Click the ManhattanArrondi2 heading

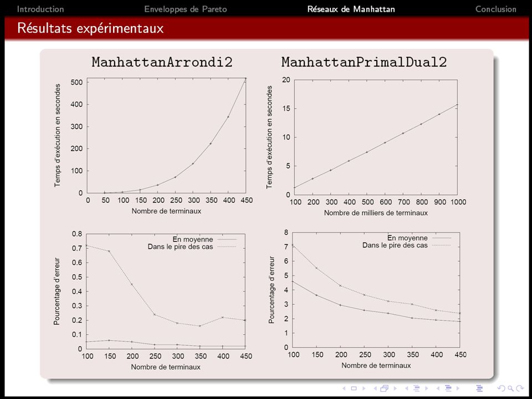[x=162, y=62]
